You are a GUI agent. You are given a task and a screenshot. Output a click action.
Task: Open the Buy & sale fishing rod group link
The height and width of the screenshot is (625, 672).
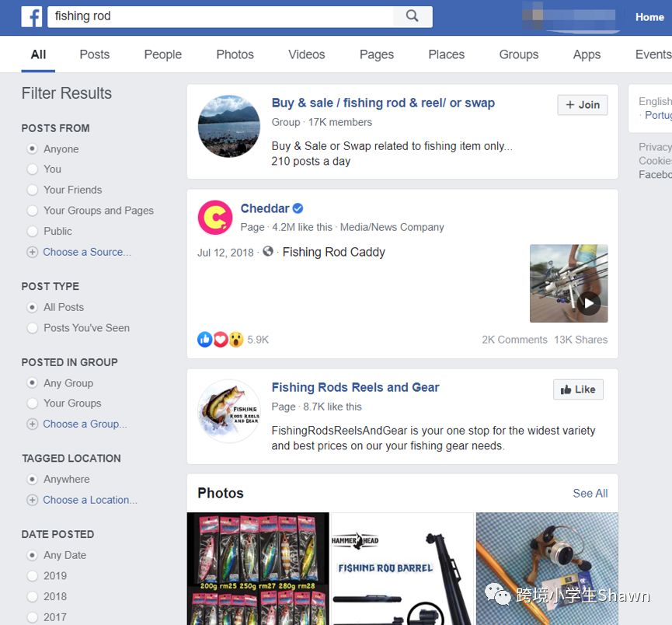point(383,103)
